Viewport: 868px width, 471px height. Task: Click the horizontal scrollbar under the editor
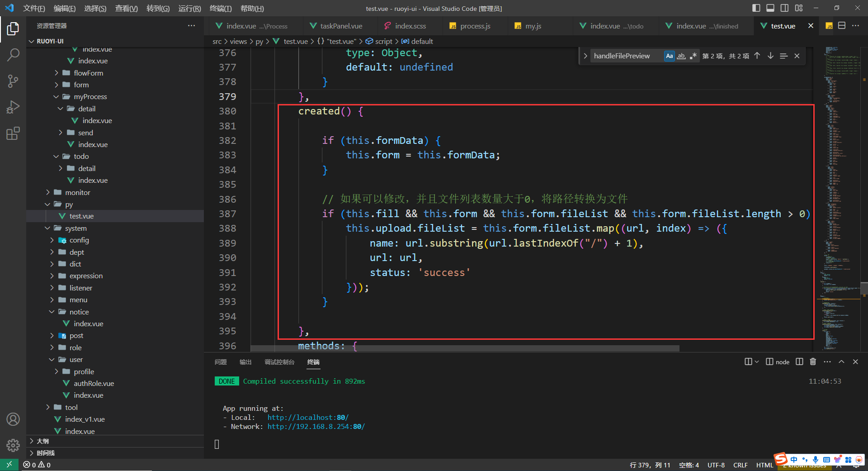click(465, 348)
